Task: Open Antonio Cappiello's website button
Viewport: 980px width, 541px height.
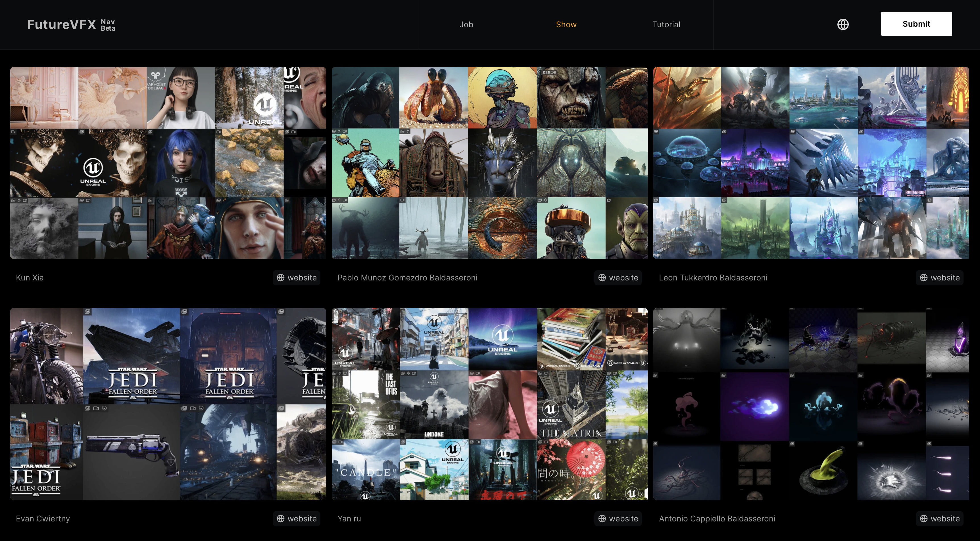Action: (x=939, y=519)
